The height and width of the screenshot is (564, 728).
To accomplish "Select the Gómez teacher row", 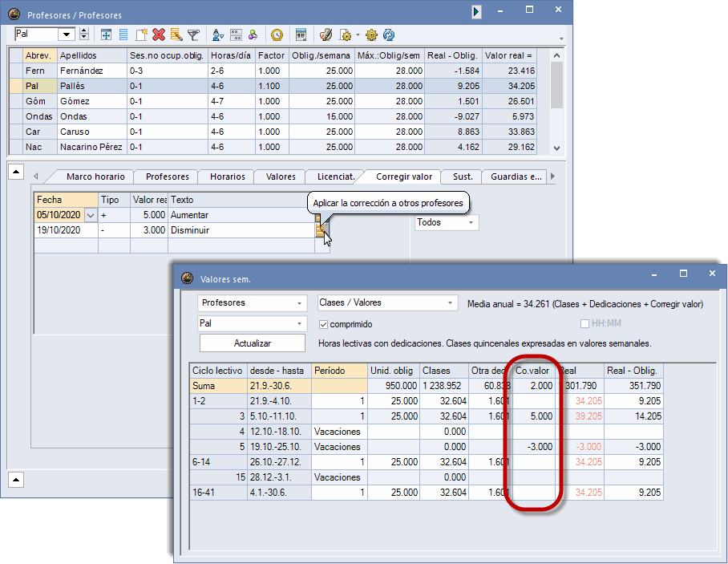I will tap(273, 101).
